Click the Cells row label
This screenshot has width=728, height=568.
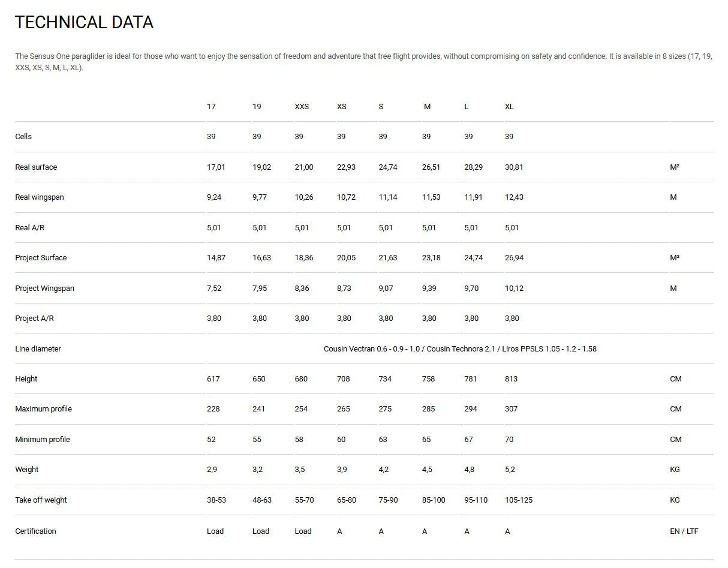(x=23, y=137)
